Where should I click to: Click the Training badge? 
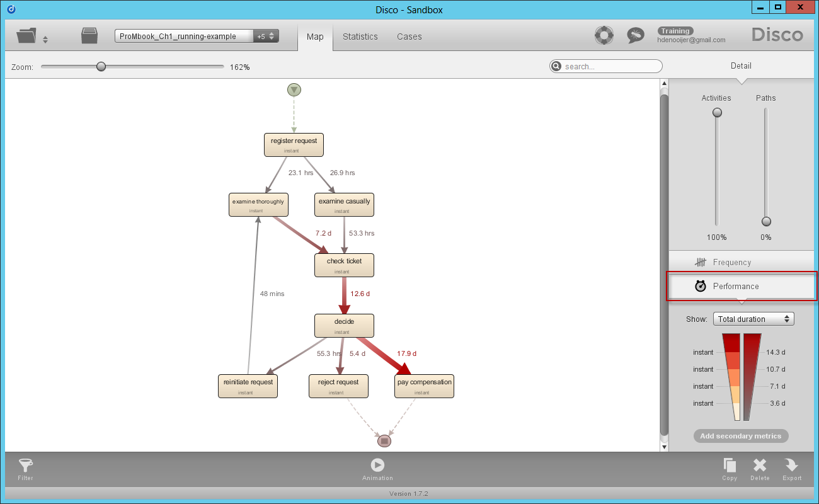click(675, 31)
